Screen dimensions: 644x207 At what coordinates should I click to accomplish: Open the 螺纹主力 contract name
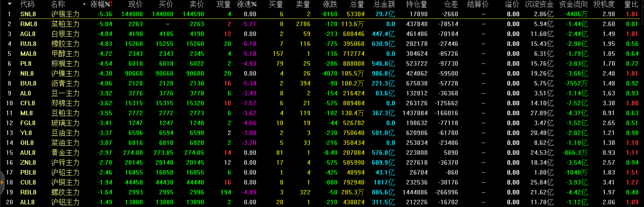click(65, 192)
